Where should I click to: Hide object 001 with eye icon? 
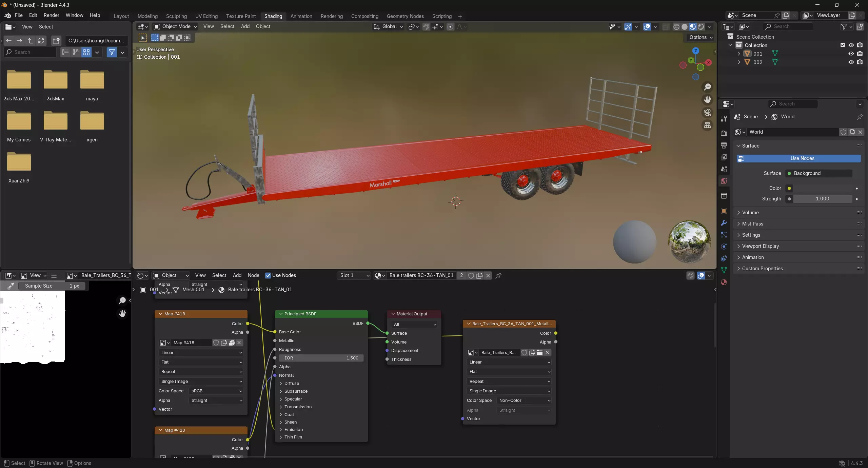coord(851,54)
